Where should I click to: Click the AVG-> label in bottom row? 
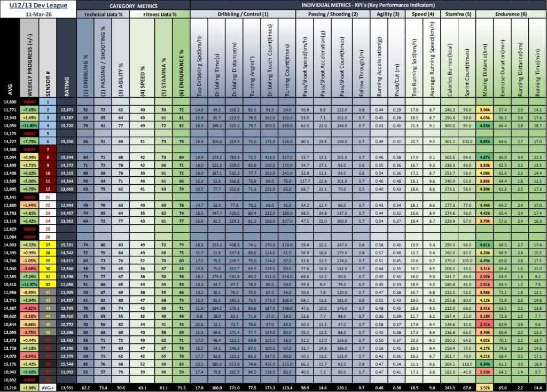coord(47,387)
